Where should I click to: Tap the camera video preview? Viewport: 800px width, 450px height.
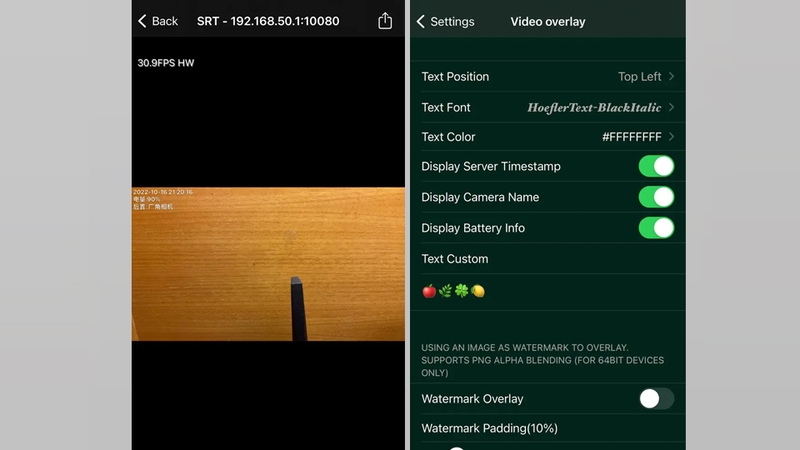coord(268,264)
